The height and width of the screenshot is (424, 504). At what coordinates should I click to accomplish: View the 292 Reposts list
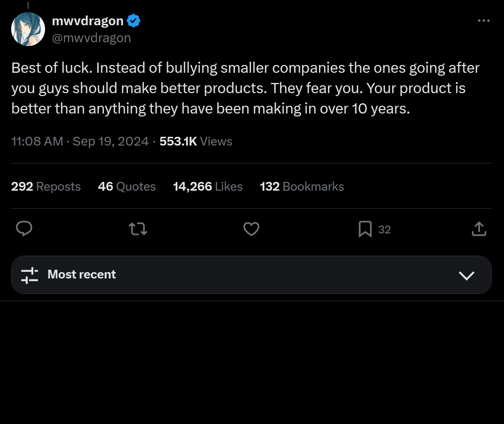point(46,187)
